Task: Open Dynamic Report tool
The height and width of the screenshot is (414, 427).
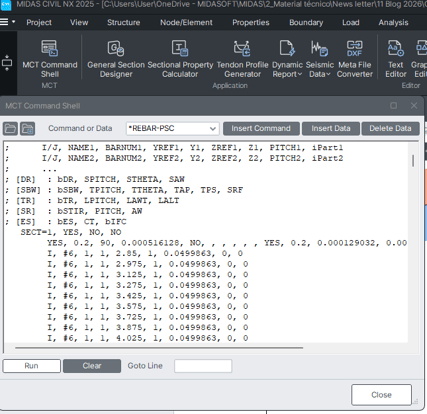Action: (287, 59)
